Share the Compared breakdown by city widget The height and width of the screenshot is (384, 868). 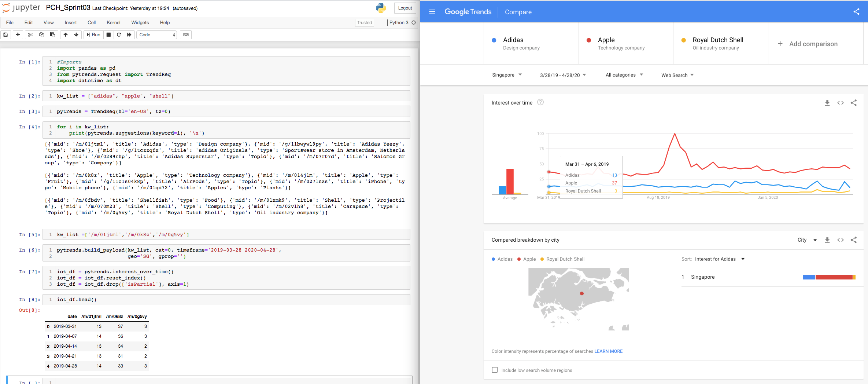click(854, 240)
